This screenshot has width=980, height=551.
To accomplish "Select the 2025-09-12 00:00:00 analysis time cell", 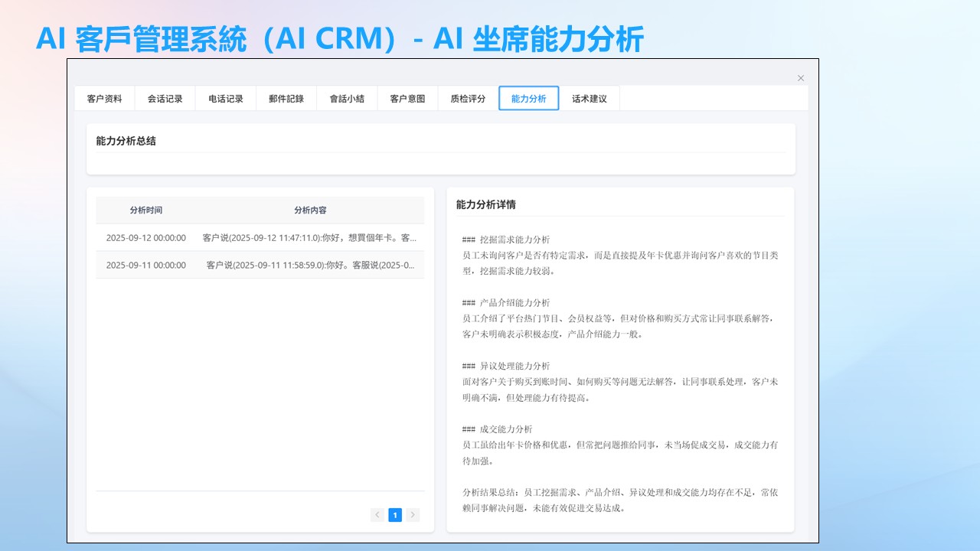I will click(145, 238).
